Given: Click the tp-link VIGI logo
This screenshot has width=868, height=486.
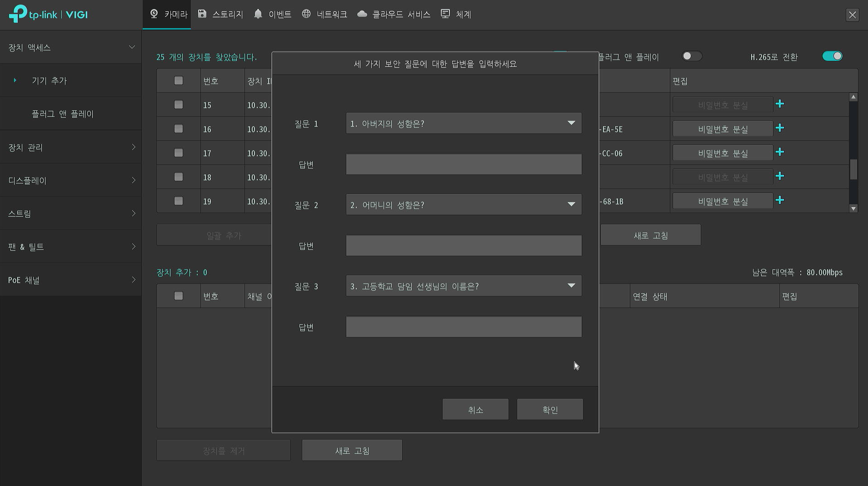Looking at the screenshot, I should coord(48,14).
